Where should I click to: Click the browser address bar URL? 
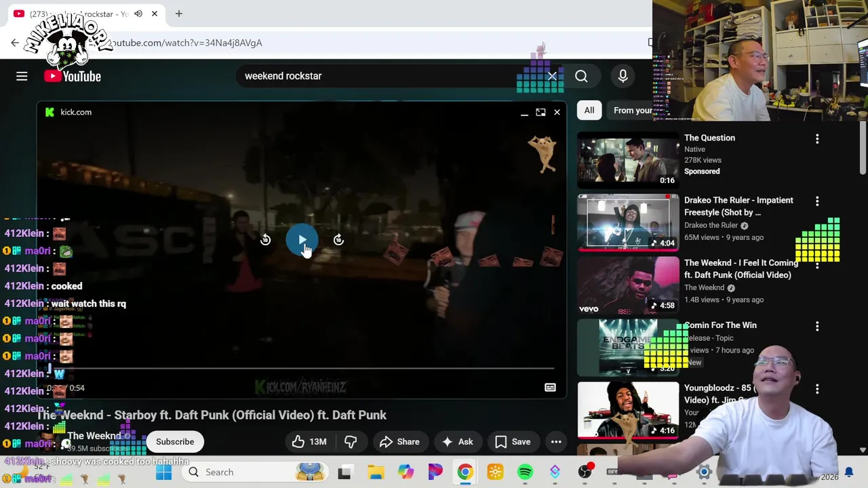point(185,43)
